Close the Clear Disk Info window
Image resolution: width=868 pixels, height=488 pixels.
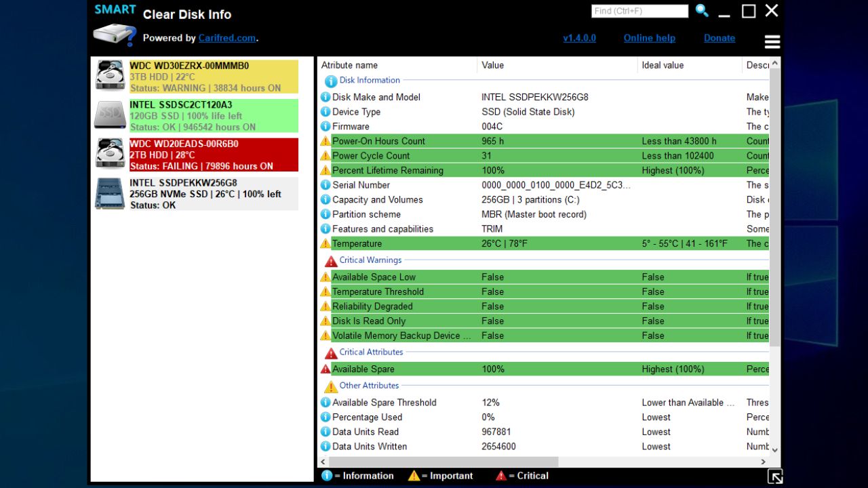(772, 11)
